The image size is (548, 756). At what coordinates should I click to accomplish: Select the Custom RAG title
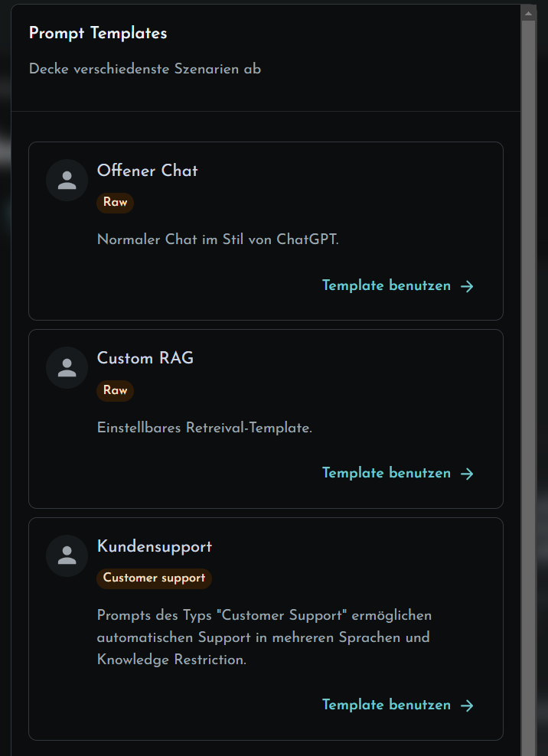tap(145, 358)
